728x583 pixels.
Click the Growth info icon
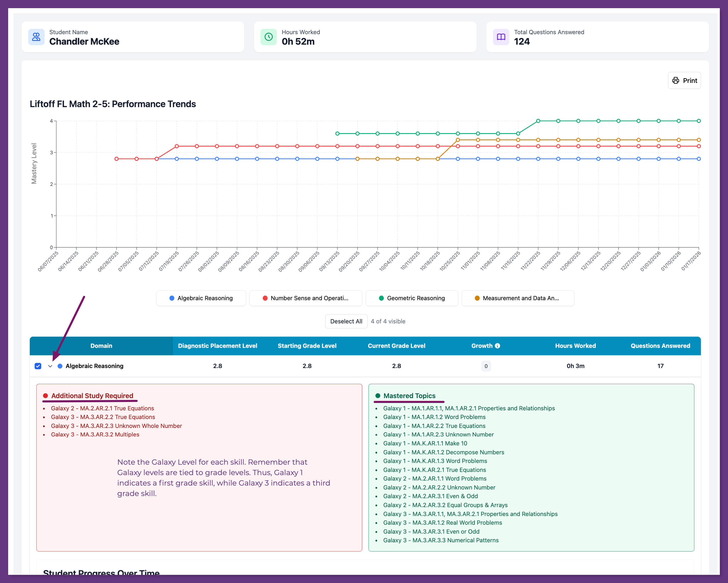(x=497, y=346)
